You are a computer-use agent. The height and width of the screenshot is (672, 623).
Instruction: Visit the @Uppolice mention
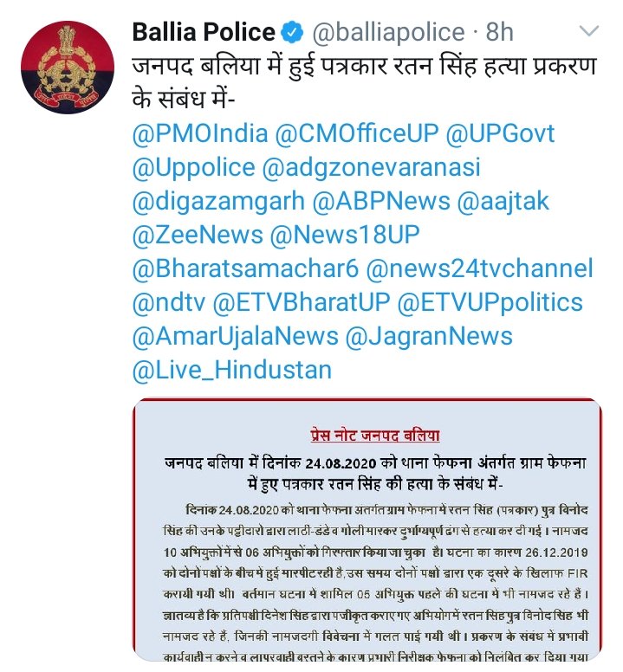pyautogui.click(x=194, y=168)
